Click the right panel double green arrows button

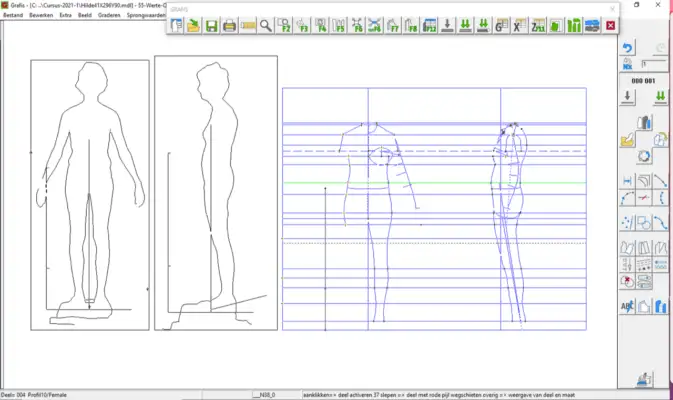coord(660,96)
